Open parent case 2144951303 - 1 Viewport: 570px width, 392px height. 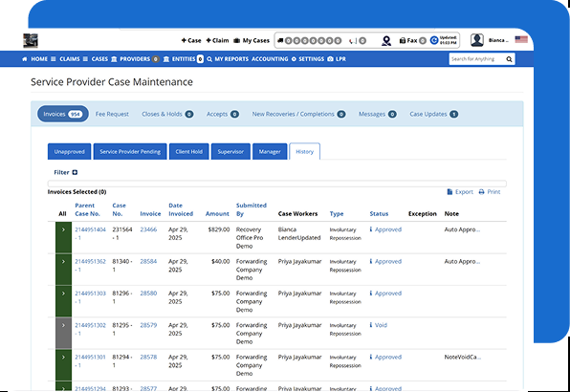point(90,297)
